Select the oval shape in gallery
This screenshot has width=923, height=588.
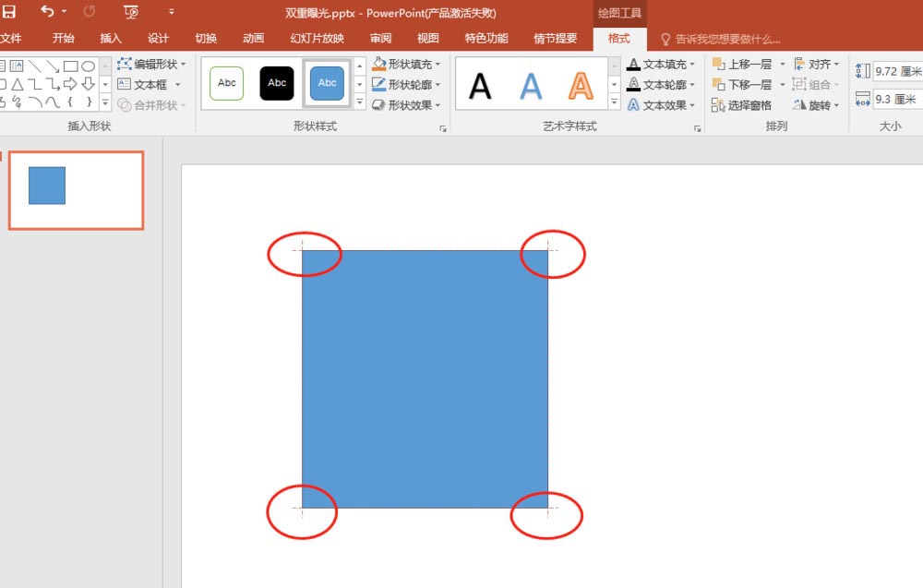click(x=89, y=66)
